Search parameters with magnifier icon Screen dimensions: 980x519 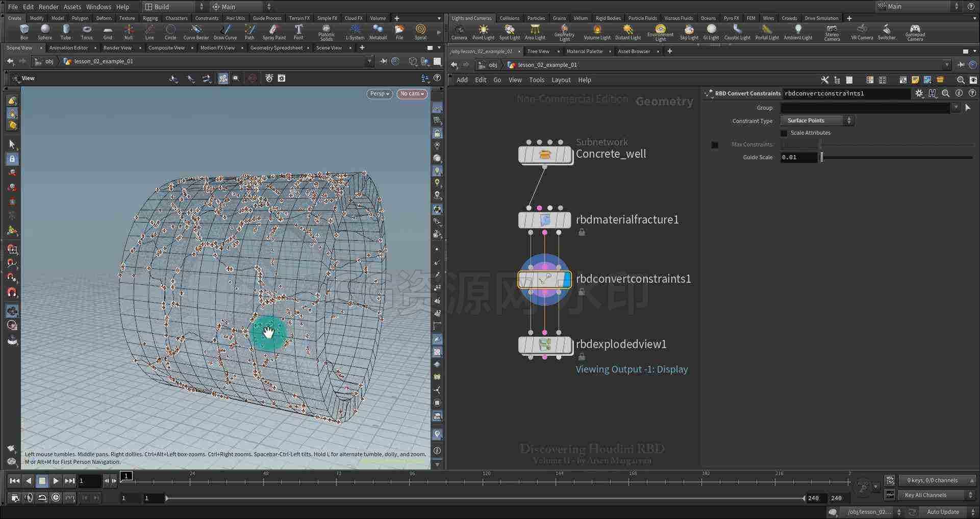click(945, 93)
